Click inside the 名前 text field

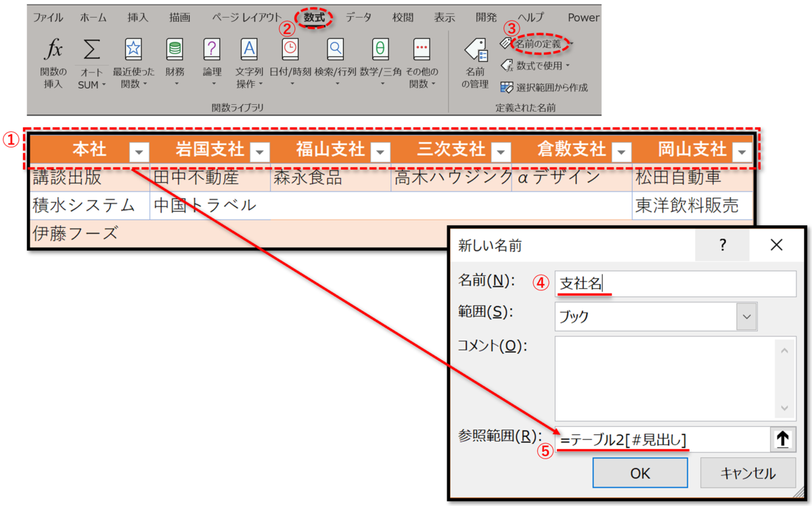[x=677, y=283]
